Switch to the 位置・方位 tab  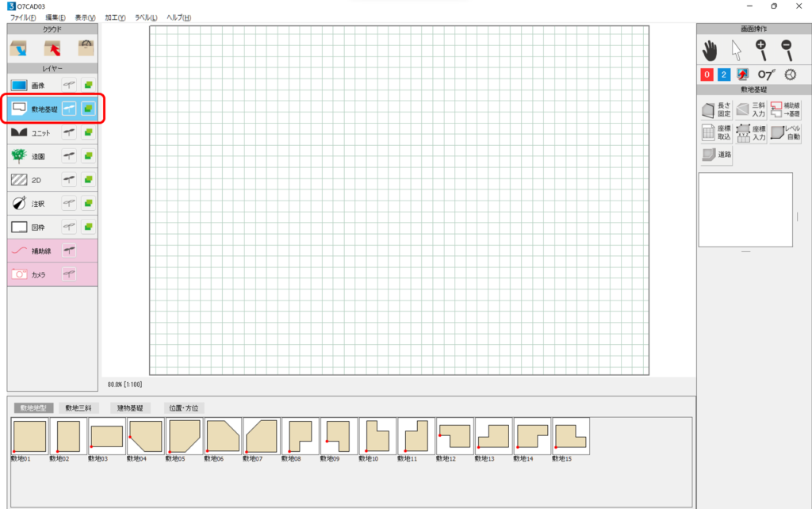click(184, 408)
